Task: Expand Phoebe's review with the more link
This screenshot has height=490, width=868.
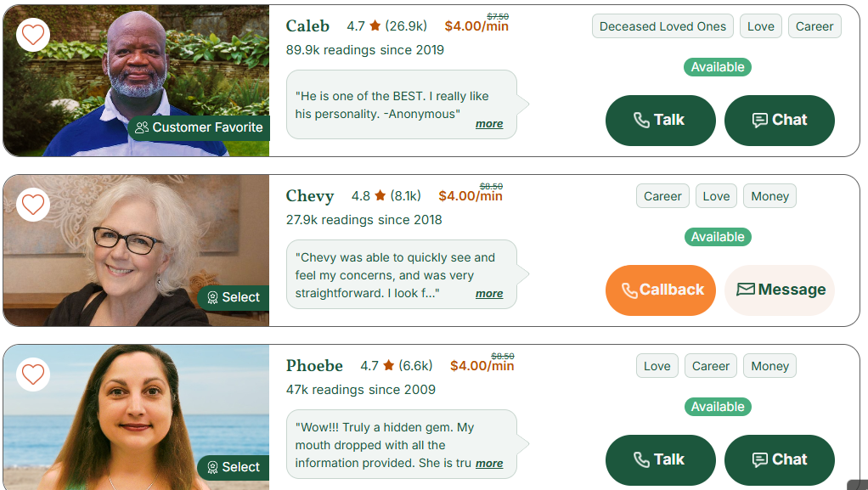Action: coord(489,464)
